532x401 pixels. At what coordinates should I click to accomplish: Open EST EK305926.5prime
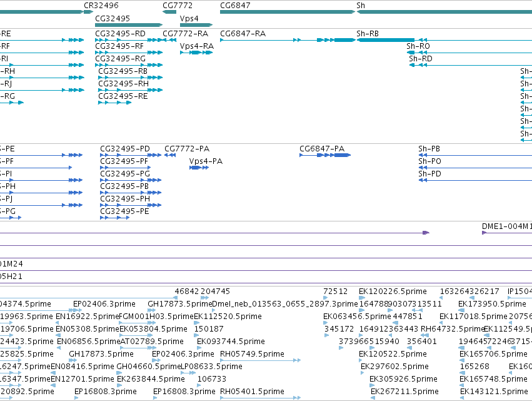pyautogui.click(x=403, y=379)
